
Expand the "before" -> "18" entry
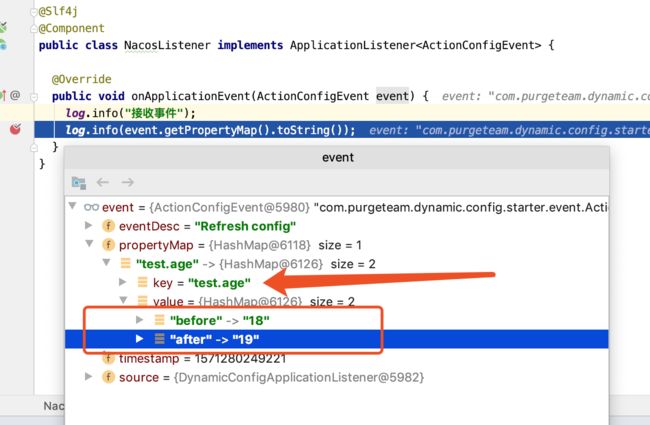tap(140, 320)
